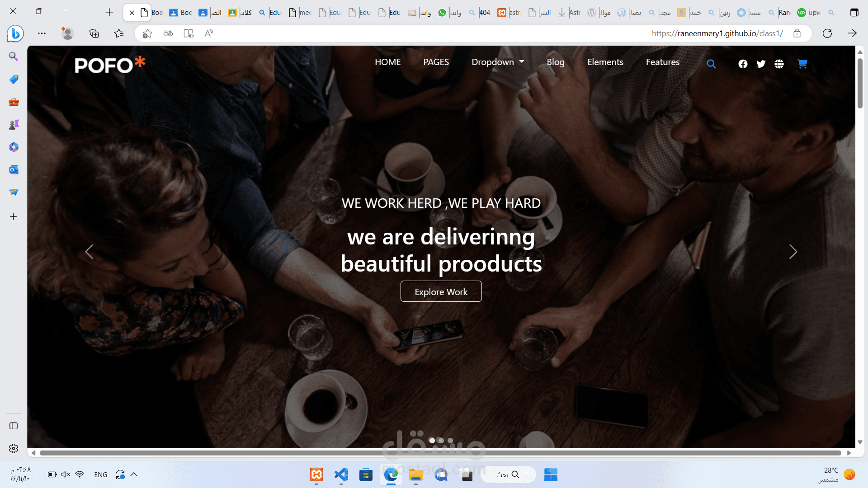
Task: Open the Bing Copilot icon in toolbar
Action: tap(15, 33)
